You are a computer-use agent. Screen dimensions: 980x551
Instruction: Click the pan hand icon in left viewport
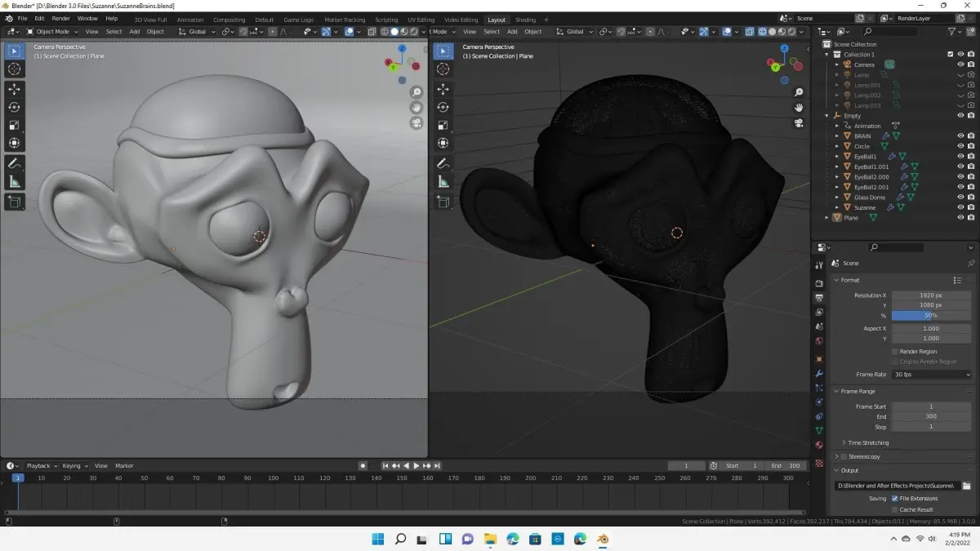(x=416, y=108)
